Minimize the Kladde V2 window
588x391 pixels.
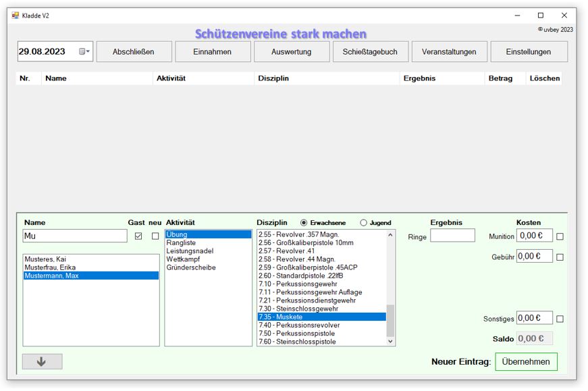click(x=518, y=16)
